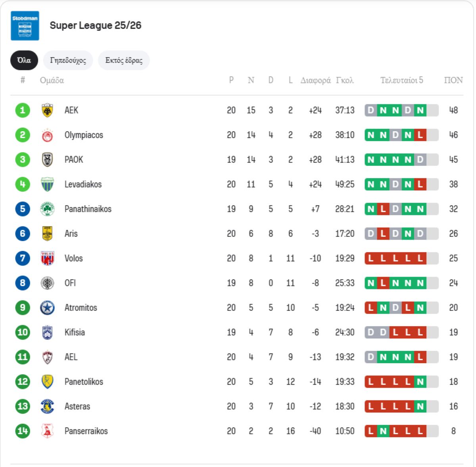This screenshot has width=476, height=467.
Task: Click the PAOK team crest
Action: [47, 160]
